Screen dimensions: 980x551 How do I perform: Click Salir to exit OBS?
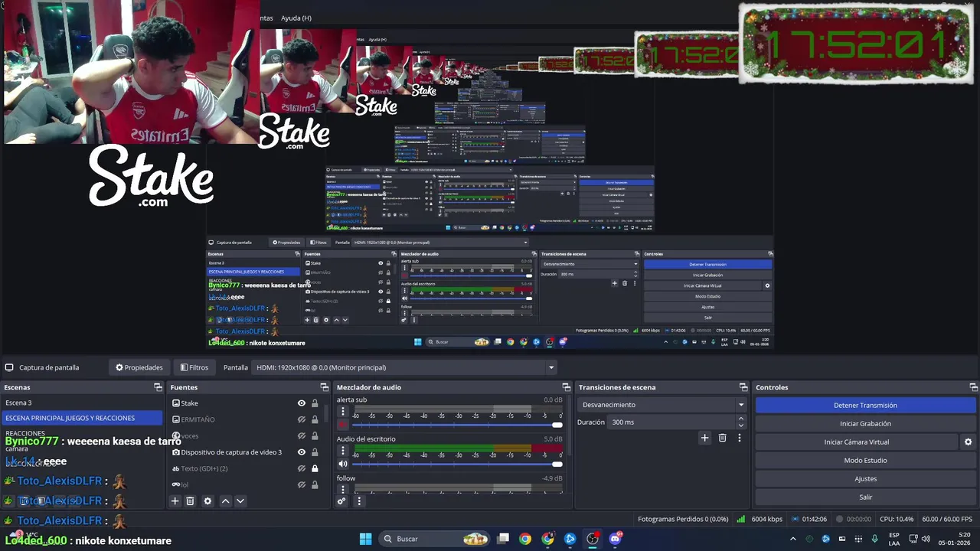(865, 497)
